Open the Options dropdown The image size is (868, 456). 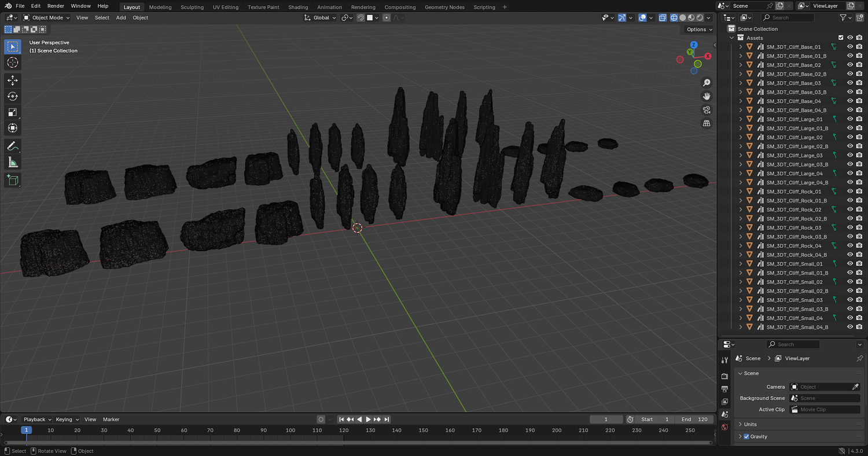tap(699, 29)
